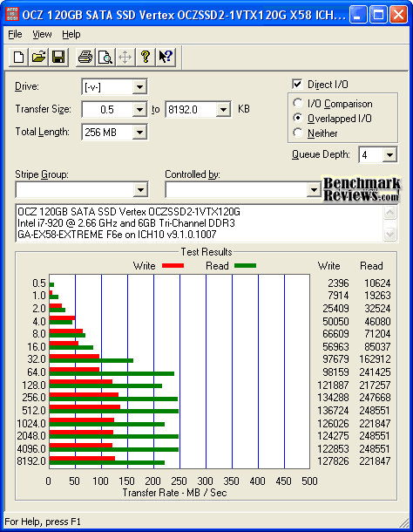
Task: Click the 8192.0 row green read bar
Action: (x=107, y=462)
